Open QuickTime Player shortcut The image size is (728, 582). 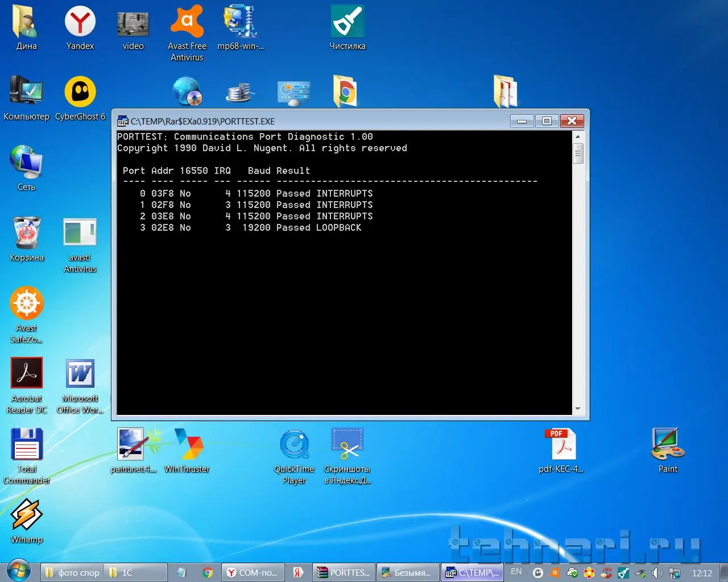tap(294, 445)
